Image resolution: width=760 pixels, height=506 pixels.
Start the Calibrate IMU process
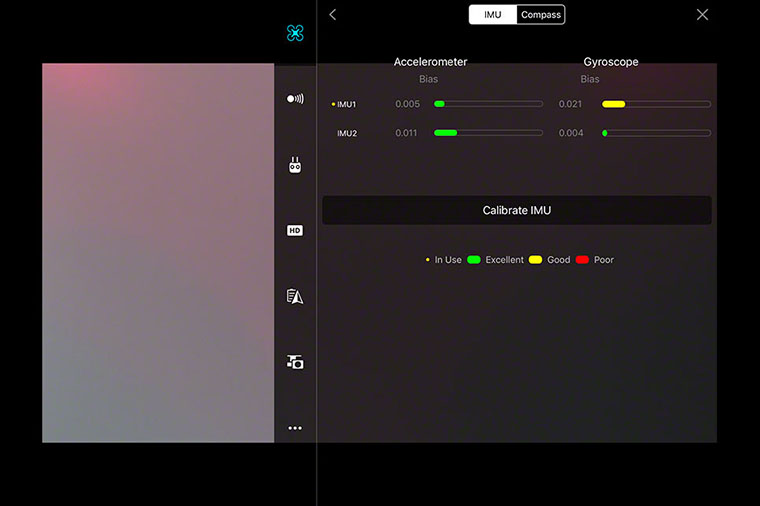point(517,210)
